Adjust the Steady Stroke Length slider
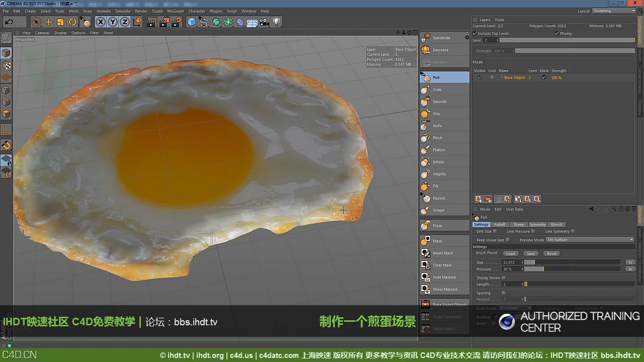644x362 pixels. [x=580, y=284]
